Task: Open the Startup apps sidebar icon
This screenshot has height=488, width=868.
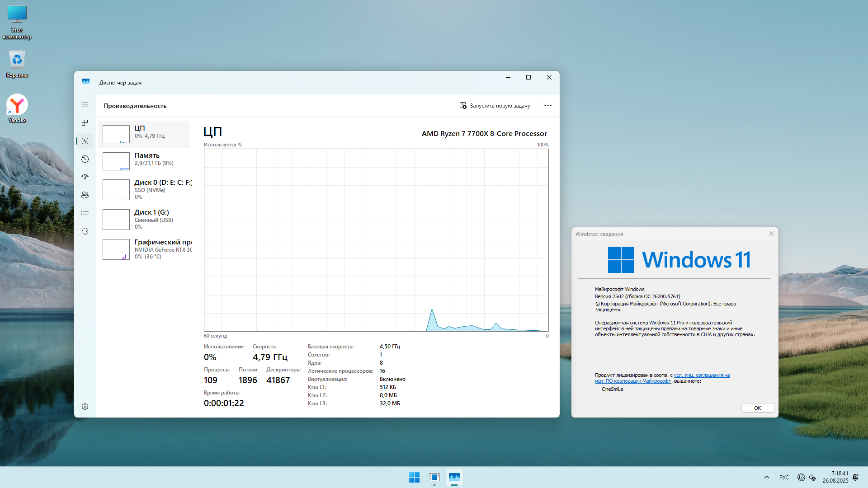Action: point(85,177)
